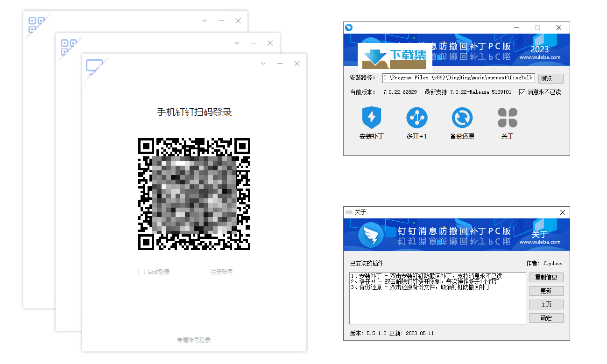
Task: Click inside the installed plugins text box
Action: 438,298
